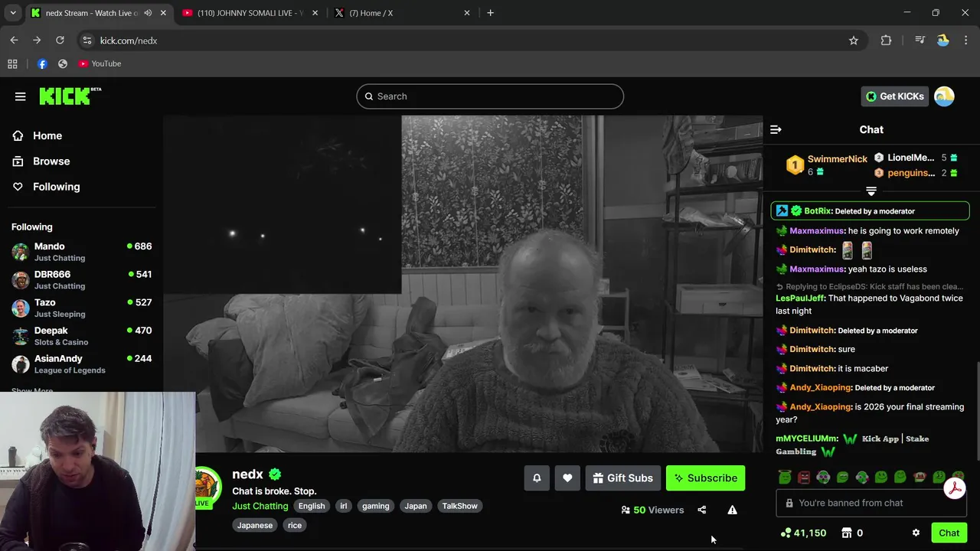Collapse the chat panel icon

click(776, 130)
